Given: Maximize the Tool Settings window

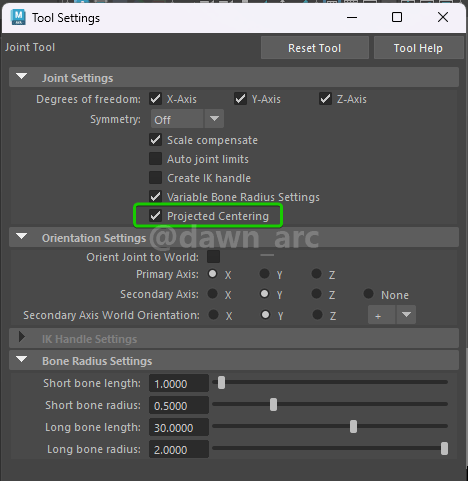Looking at the screenshot, I should 397,17.
